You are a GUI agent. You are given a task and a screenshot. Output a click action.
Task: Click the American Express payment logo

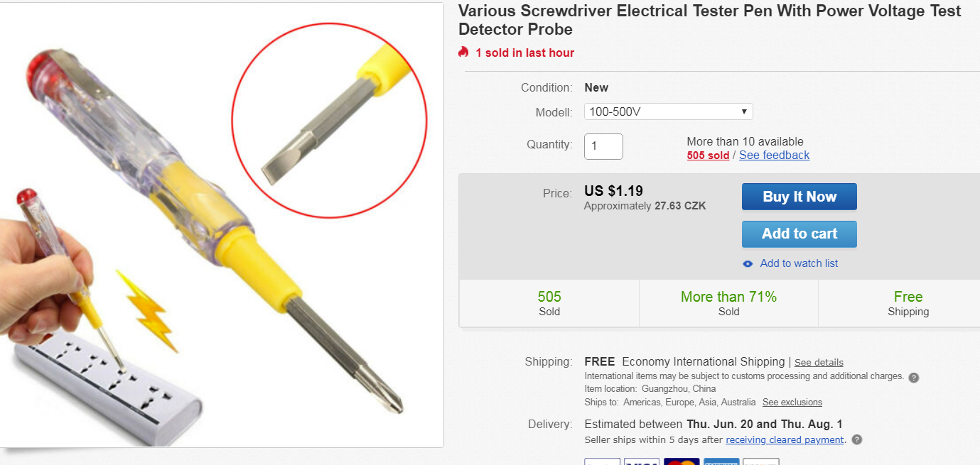click(721, 461)
